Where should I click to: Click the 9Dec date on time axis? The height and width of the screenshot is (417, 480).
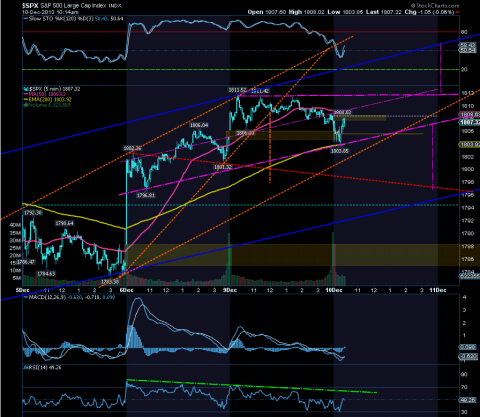click(x=230, y=290)
